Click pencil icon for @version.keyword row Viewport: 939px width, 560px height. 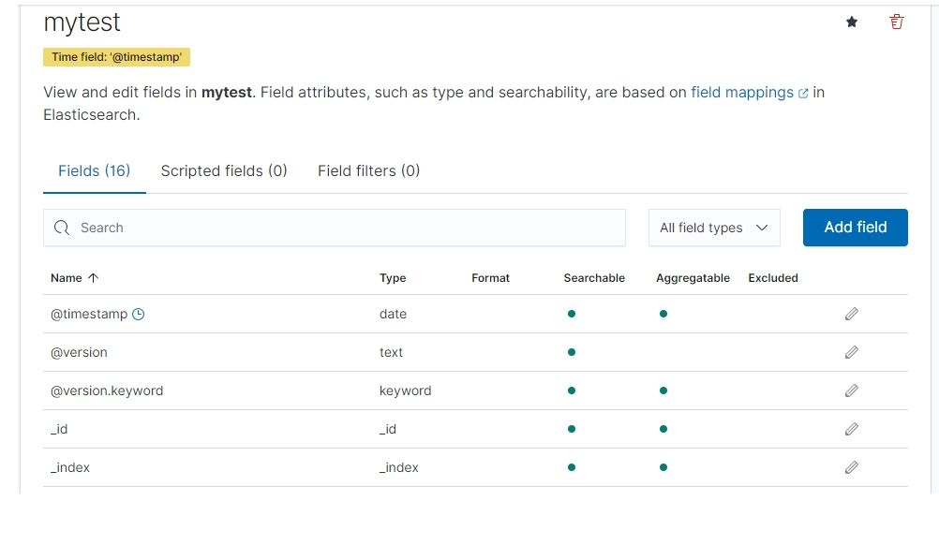(x=851, y=391)
